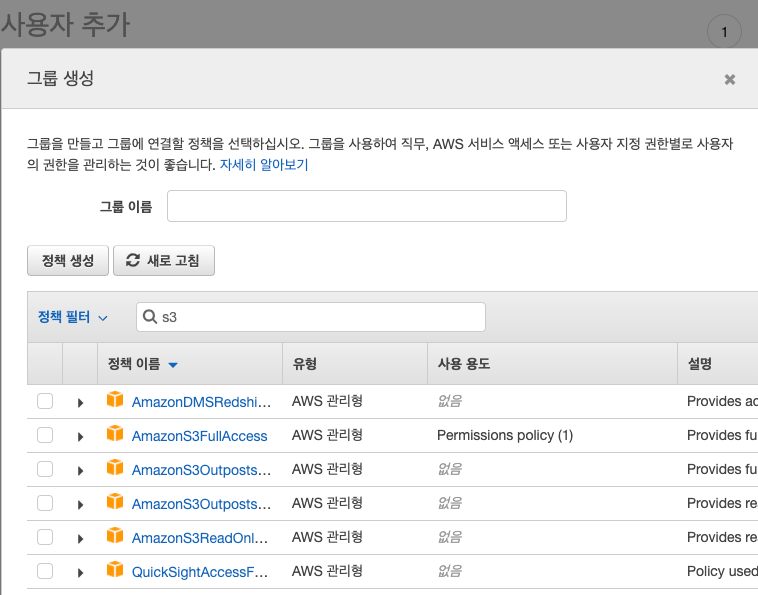The height and width of the screenshot is (595, 758).
Task: Expand the QuickSightAccessF... policy row
Action: tap(80, 572)
